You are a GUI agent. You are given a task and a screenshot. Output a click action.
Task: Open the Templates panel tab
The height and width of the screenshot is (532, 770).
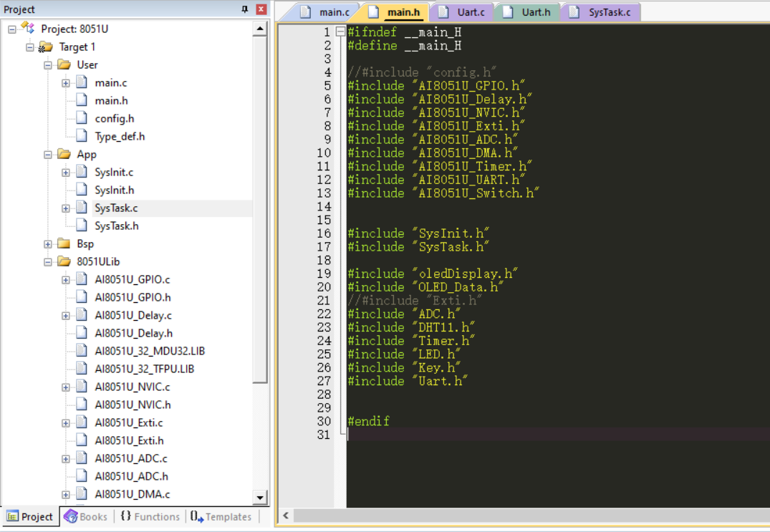point(221,516)
